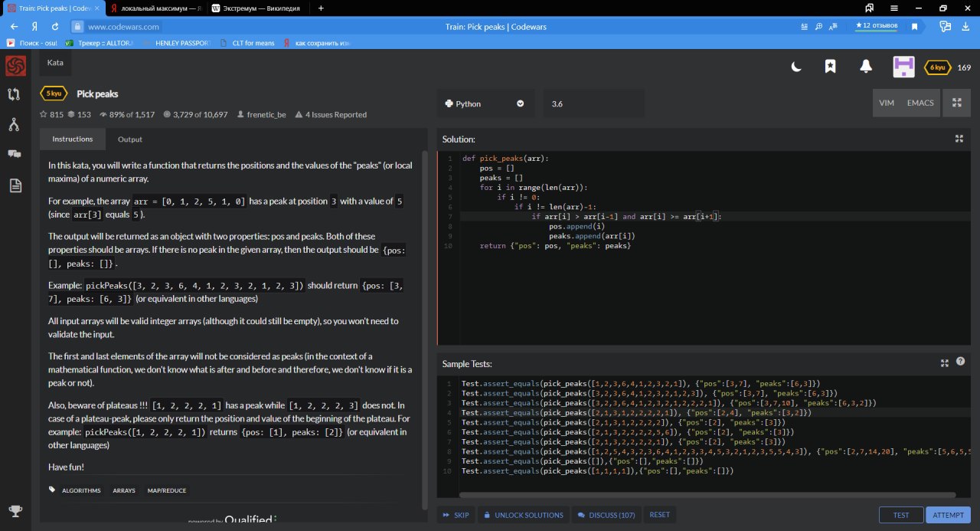Toggle dark mode with the moon icon
The height and width of the screenshot is (531, 980).
pyautogui.click(x=796, y=67)
